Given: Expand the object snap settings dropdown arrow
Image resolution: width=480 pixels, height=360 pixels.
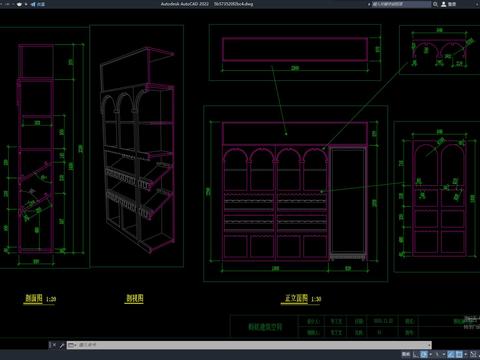Looking at the screenshot, I should [x=466, y=354].
